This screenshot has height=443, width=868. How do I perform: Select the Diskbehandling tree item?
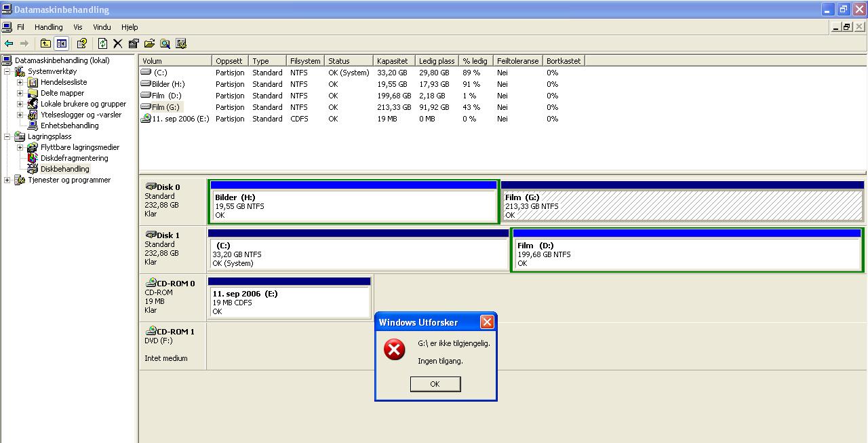coord(65,169)
